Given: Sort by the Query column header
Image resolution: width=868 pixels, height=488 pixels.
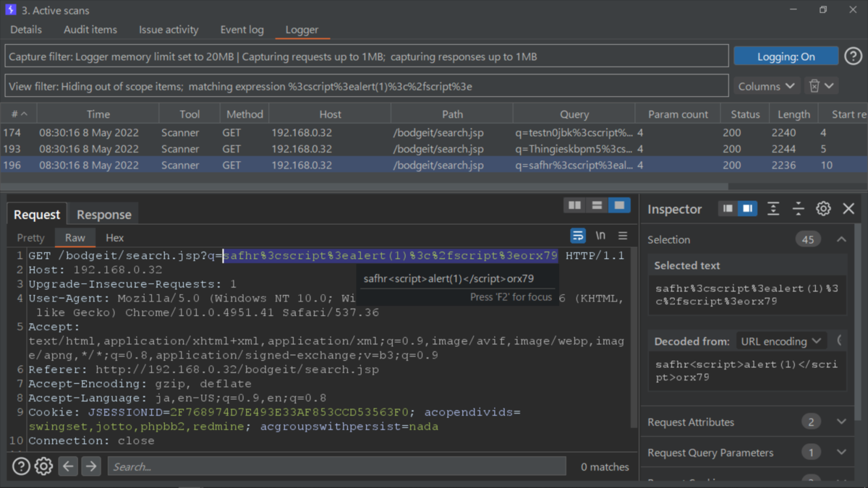Looking at the screenshot, I should click(x=574, y=114).
